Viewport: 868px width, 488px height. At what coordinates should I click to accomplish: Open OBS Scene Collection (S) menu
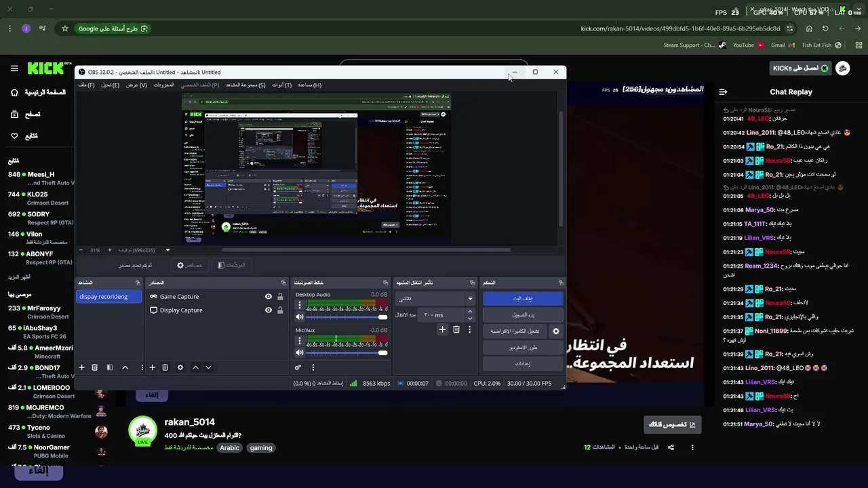tap(245, 85)
